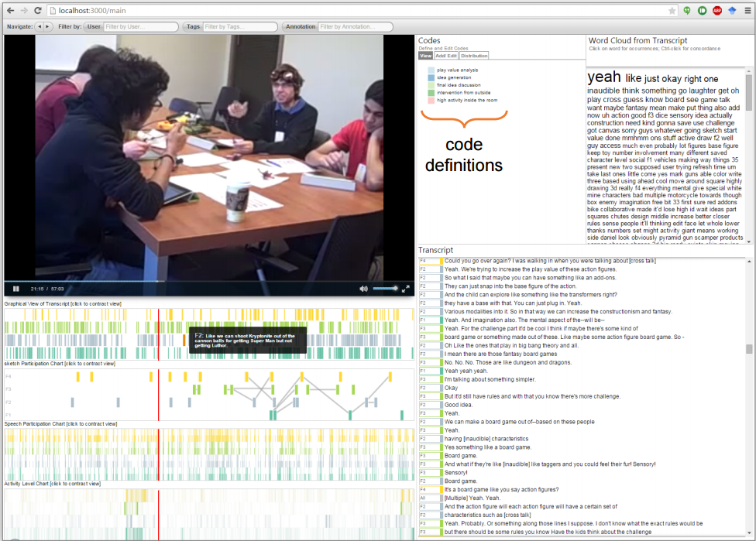Enter fullscreen video mode
This screenshot has width=756, height=541.
pos(405,289)
